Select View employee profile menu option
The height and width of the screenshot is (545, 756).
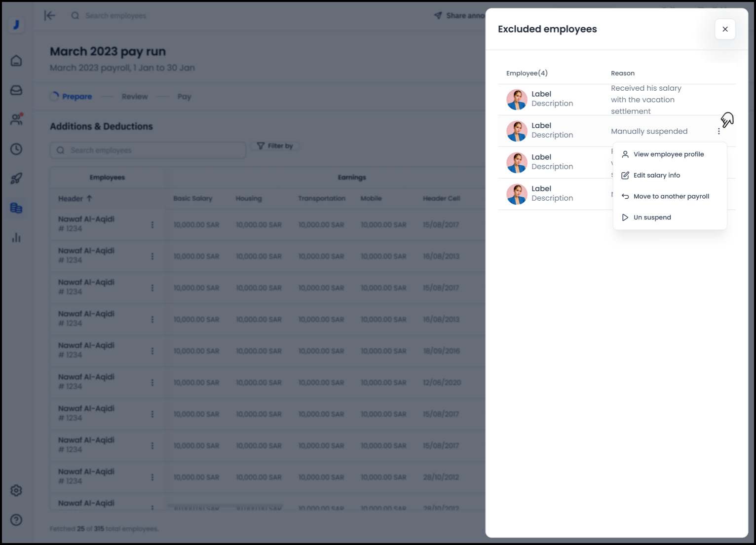(669, 154)
